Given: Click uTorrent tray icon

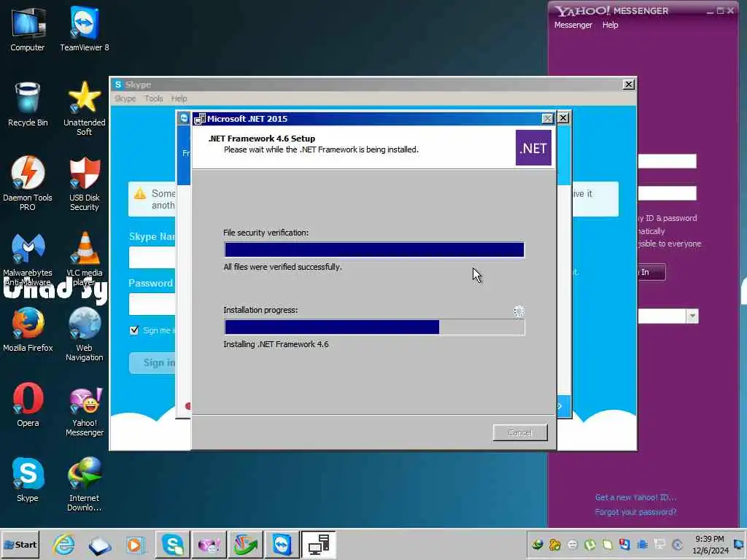Looking at the screenshot, I should pyautogui.click(x=589, y=545).
